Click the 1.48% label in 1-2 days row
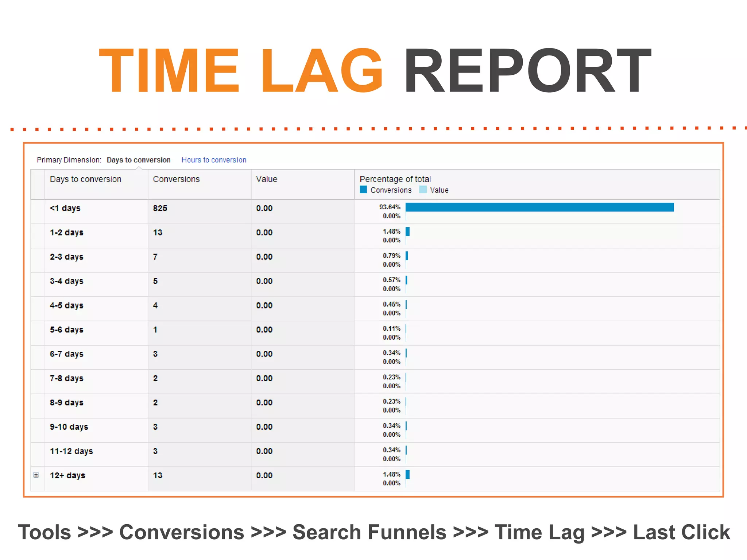The width and height of the screenshot is (747, 560). [391, 232]
